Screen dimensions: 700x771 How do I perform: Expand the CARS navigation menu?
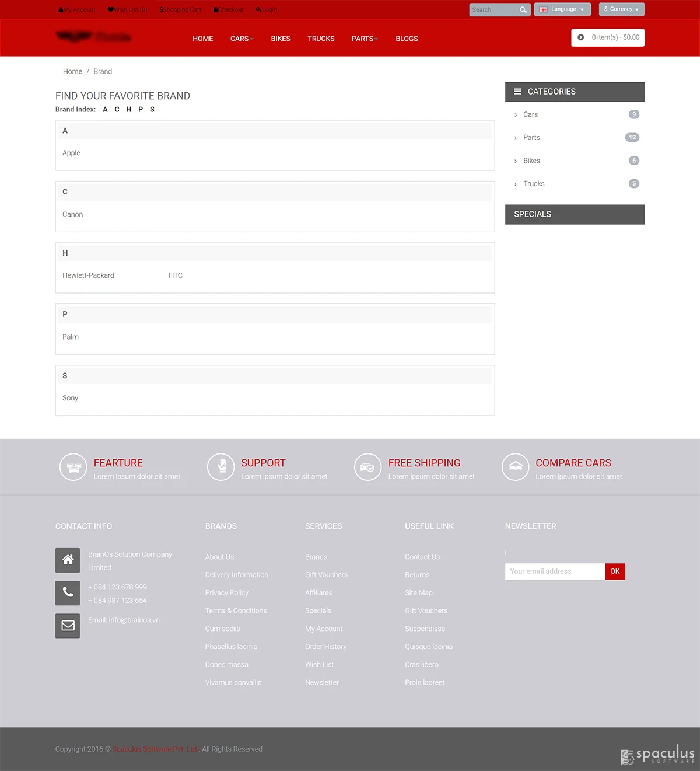pos(242,39)
